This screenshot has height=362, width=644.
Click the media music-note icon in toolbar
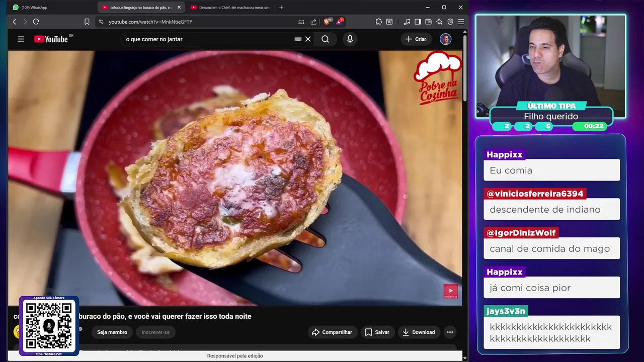[x=407, y=22]
